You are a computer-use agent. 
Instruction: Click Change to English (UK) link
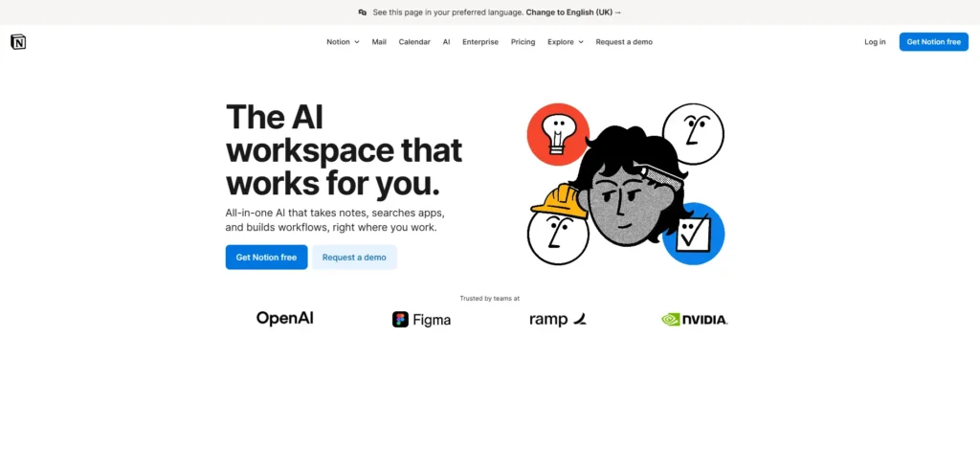[573, 11]
